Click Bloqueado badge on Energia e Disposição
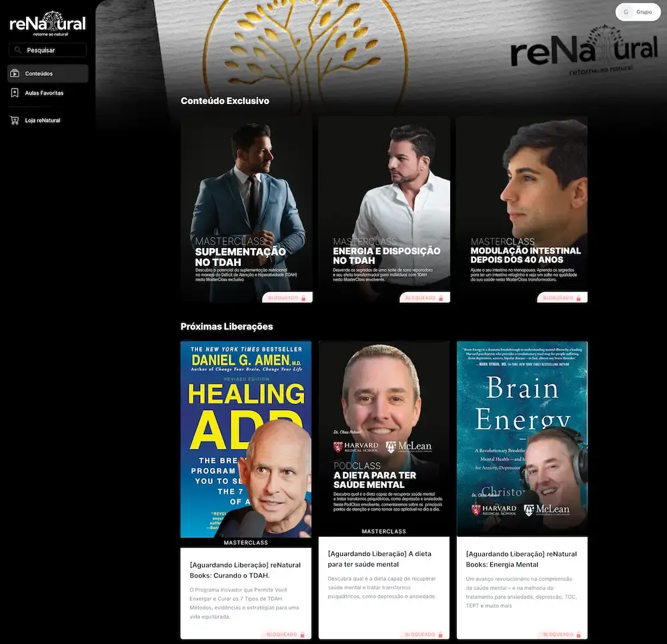Screen dimensions: 667x644 (424, 297)
